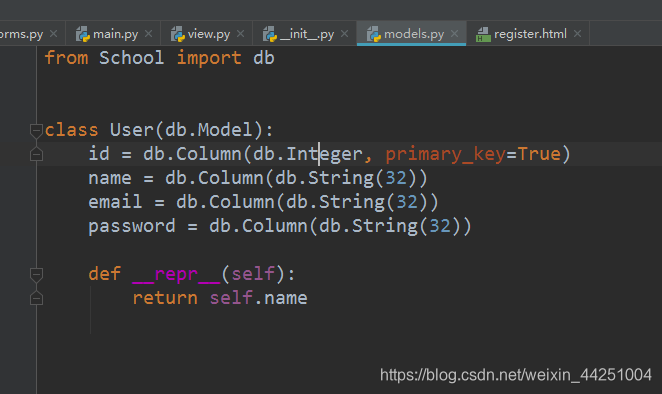The width and height of the screenshot is (662, 394).
Task: Click the email variable assignment
Action: click(x=115, y=202)
